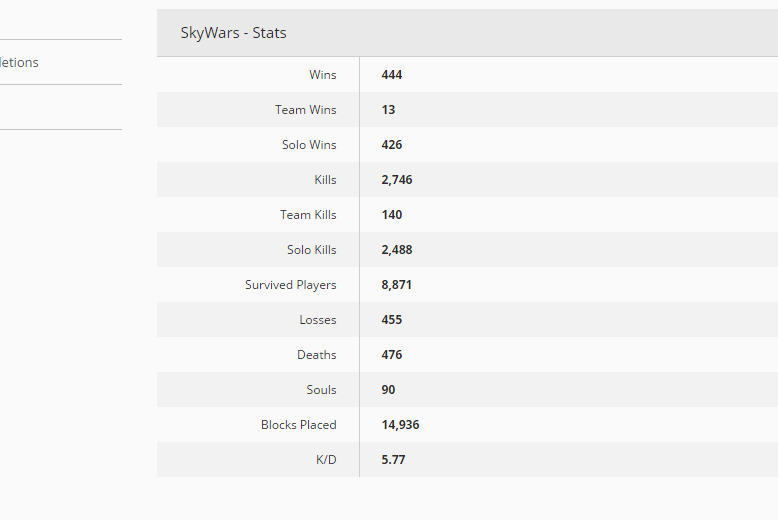This screenshot has width=778, height=520.
Task: Click the SkyWars - Stats panel header
Action: [467, 33]
